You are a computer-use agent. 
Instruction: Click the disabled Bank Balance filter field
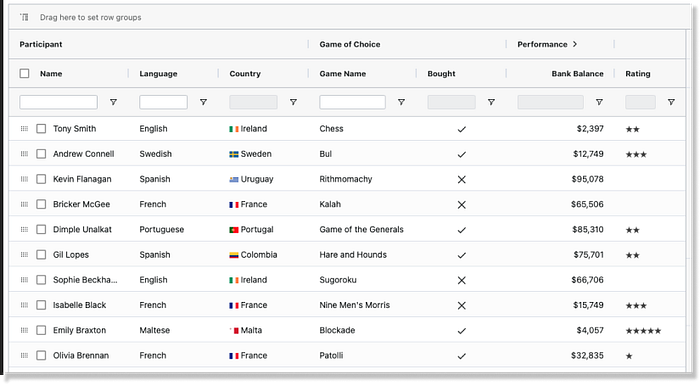click(x=550, y=102)
